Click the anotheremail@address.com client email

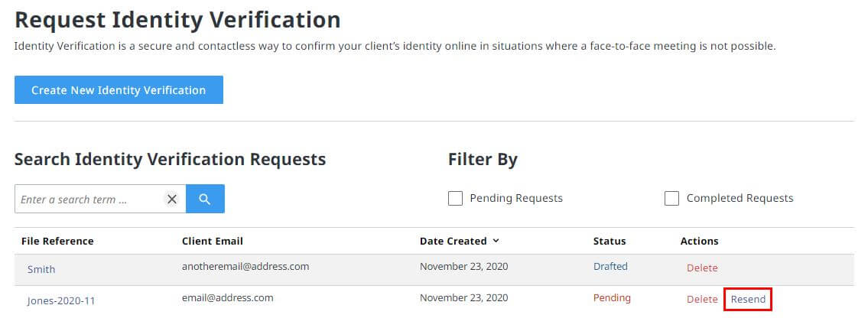(245, 266)
